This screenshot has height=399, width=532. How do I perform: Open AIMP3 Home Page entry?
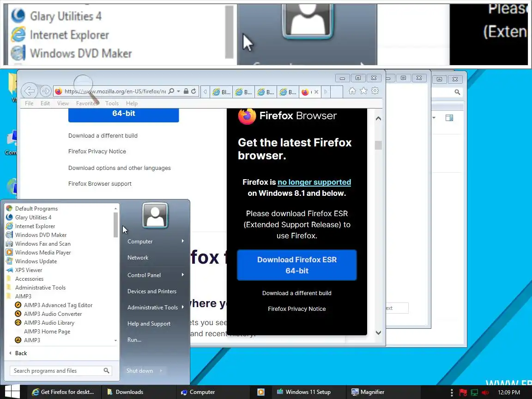[x=47, y=332]
